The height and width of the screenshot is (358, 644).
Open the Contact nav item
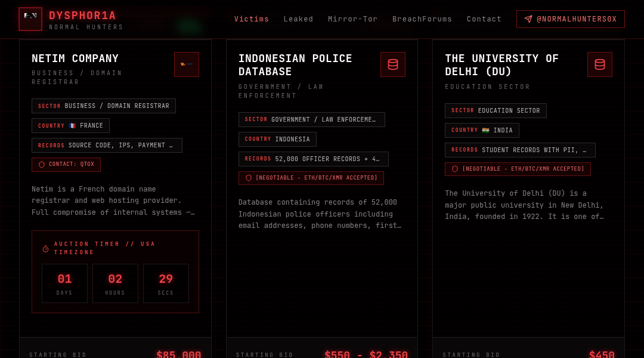click(x=484, y=19)
